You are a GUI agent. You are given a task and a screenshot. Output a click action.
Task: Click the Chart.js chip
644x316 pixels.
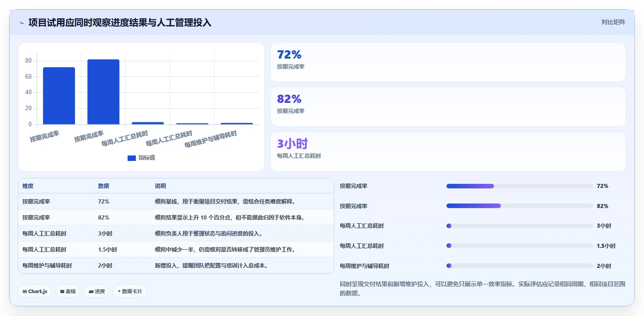(x=35, y=291)
